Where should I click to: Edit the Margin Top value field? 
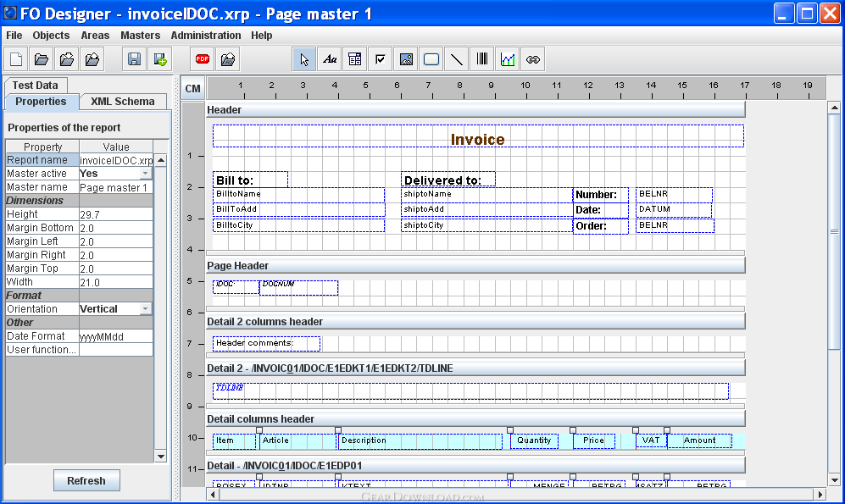(x=116, y=269)
